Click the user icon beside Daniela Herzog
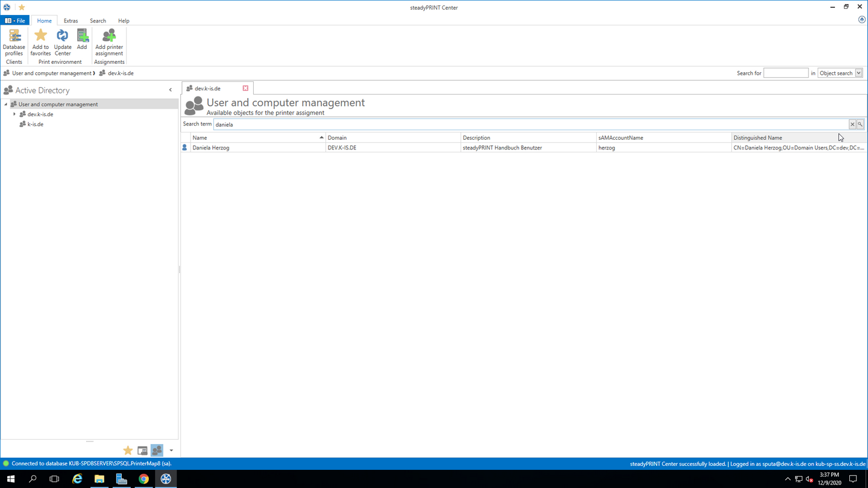The image size is (868, 488). (185, 148)
